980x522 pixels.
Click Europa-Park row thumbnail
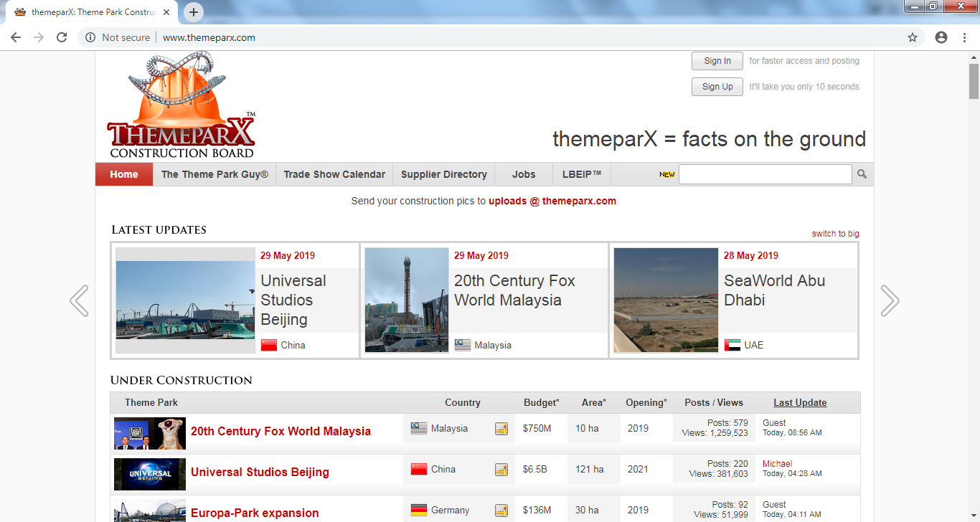click(x=150, y=511)
